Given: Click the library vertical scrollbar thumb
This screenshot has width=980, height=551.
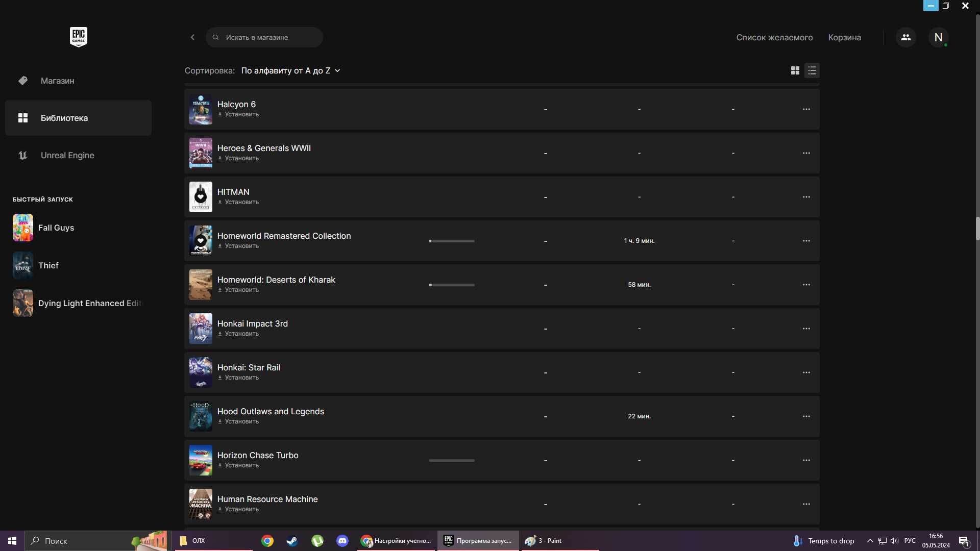Looking at the screenshot, I should coord(977,229).
